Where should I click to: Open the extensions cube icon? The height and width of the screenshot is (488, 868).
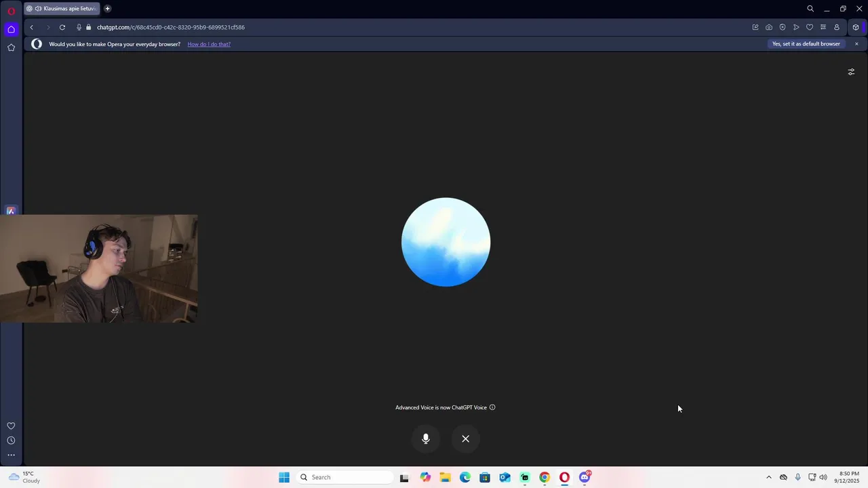856,27
